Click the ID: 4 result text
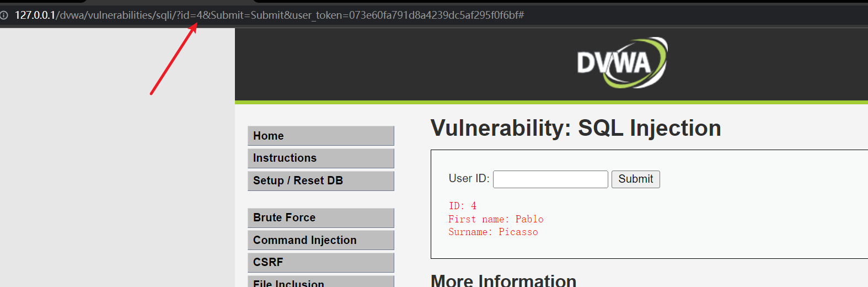This screenshot has width=868, height=287. (462, 206)
